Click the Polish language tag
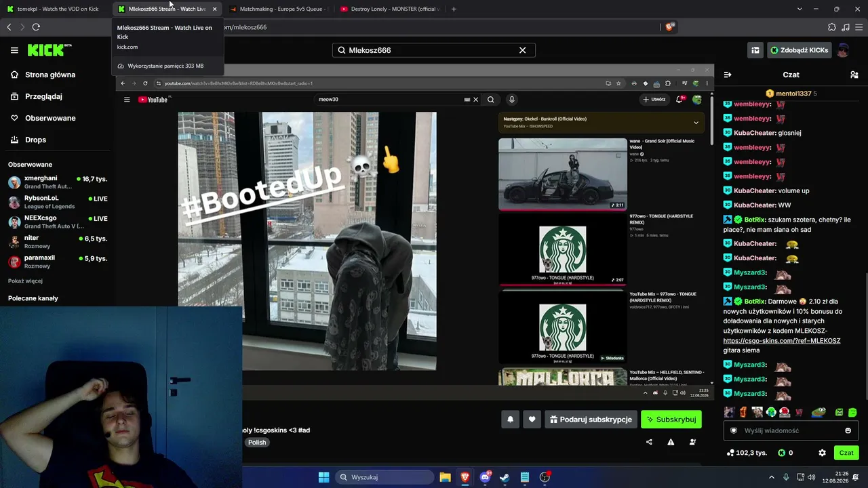 (x=257, y=443)
